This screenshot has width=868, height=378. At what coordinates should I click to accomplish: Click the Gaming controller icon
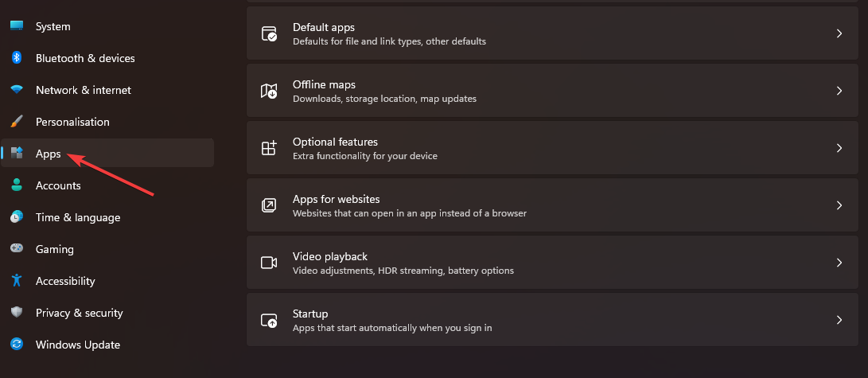pyautogui.click(x=17, y=249)
